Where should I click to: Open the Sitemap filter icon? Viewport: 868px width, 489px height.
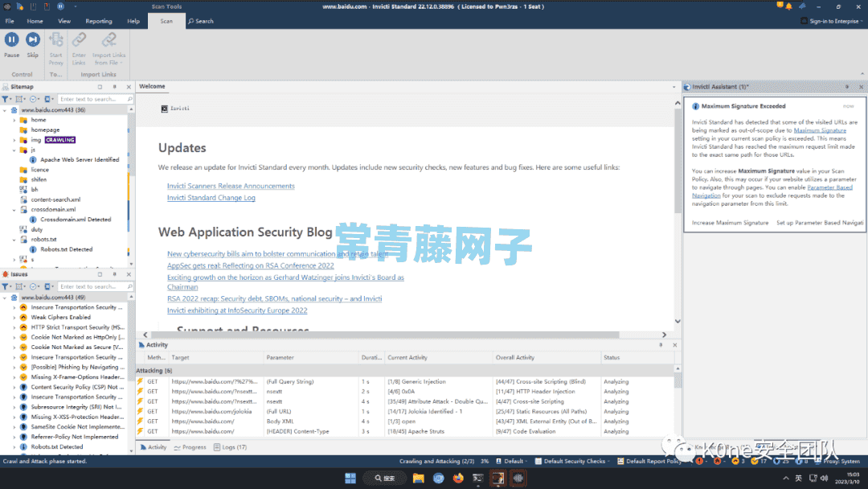(6, 99)
